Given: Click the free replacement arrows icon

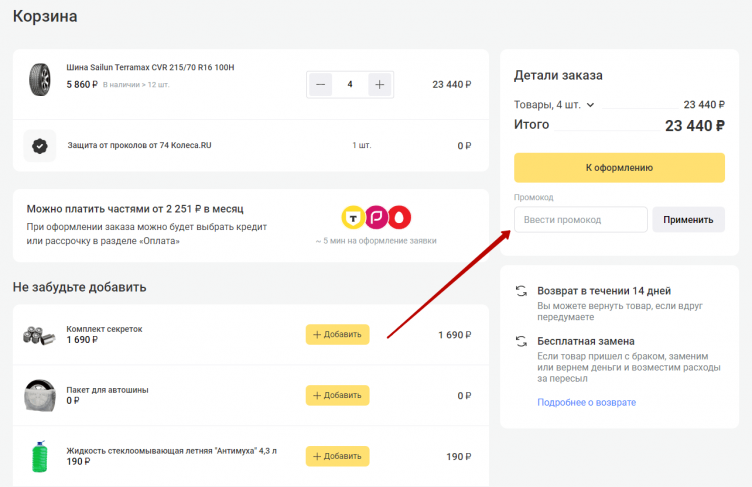Looking at the screenshot, I should tap(521, 341).
